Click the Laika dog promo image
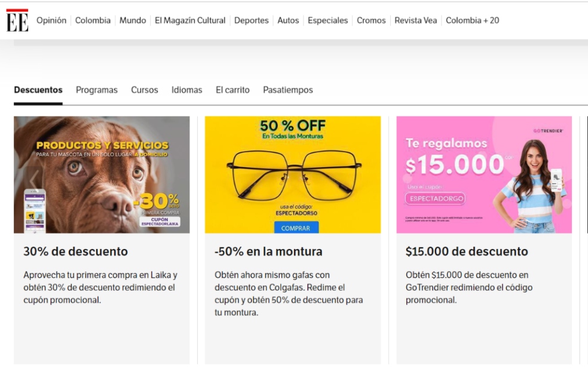Image resolution: width=588 pixels, height=375 pixels. 102,174
